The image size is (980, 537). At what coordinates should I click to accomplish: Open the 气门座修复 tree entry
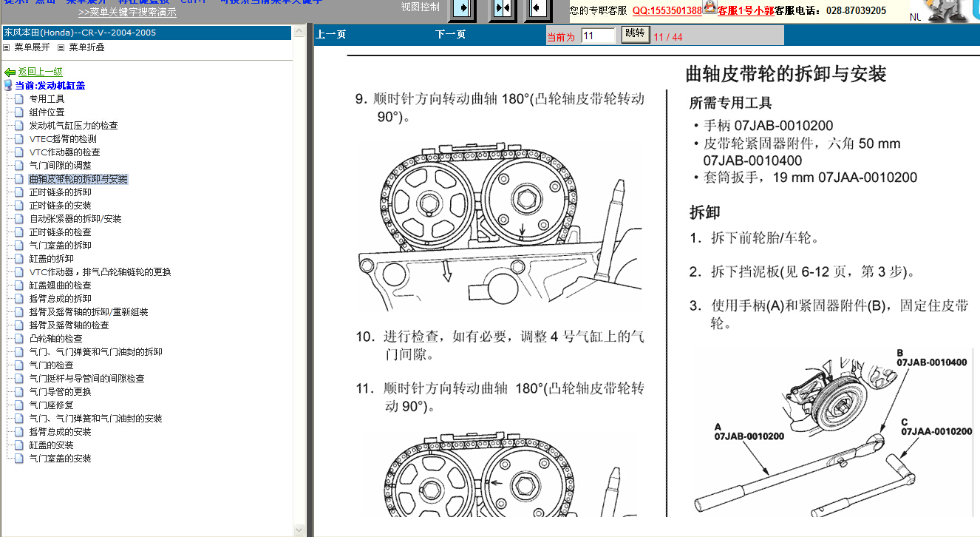[51, 405]
